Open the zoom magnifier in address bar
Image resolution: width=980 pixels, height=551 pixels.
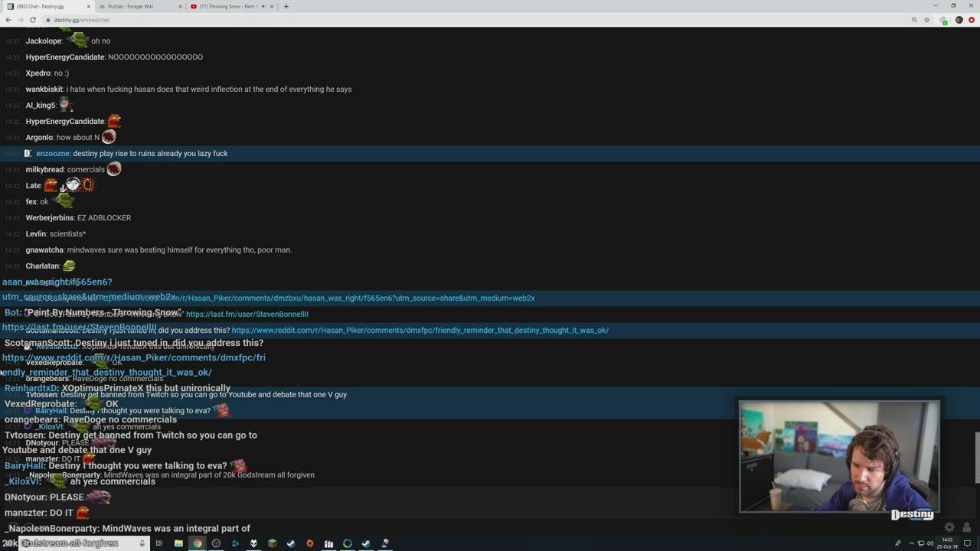[914, 20]
